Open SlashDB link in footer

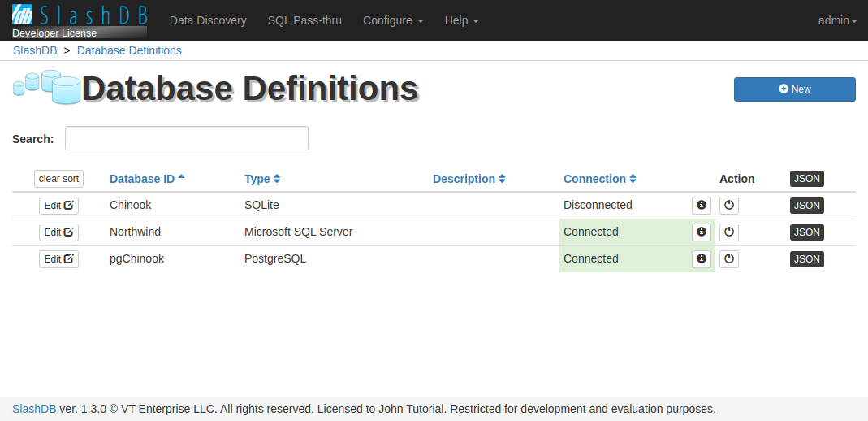34,410
